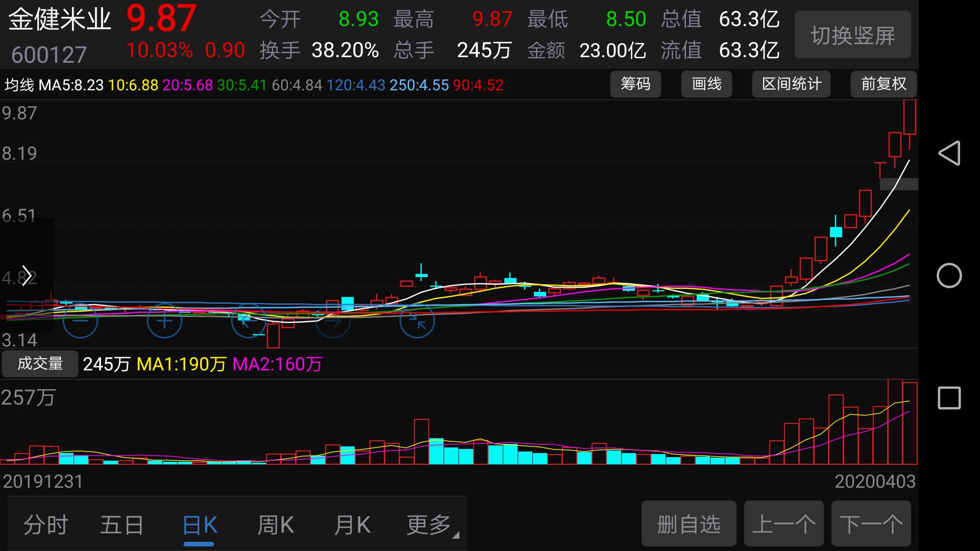The image size is (980, 551).
Task: Select the 日K daily candlestick tab
Action: [x=200, y=524]
